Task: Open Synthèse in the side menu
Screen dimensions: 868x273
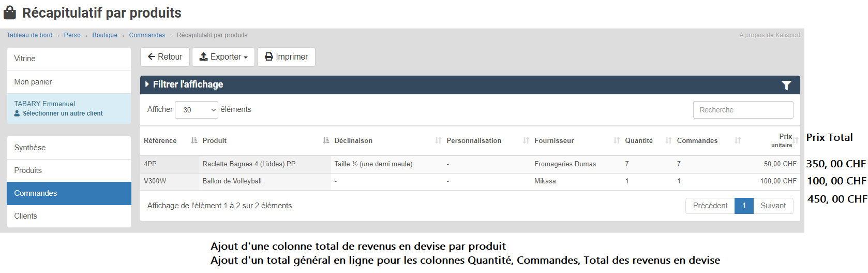Action: [30, 148]
